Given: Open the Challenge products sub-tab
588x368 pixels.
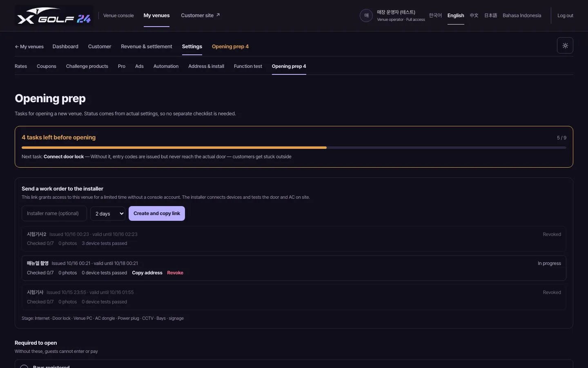Looking at the screenshot, I should [x=87, y=66].
